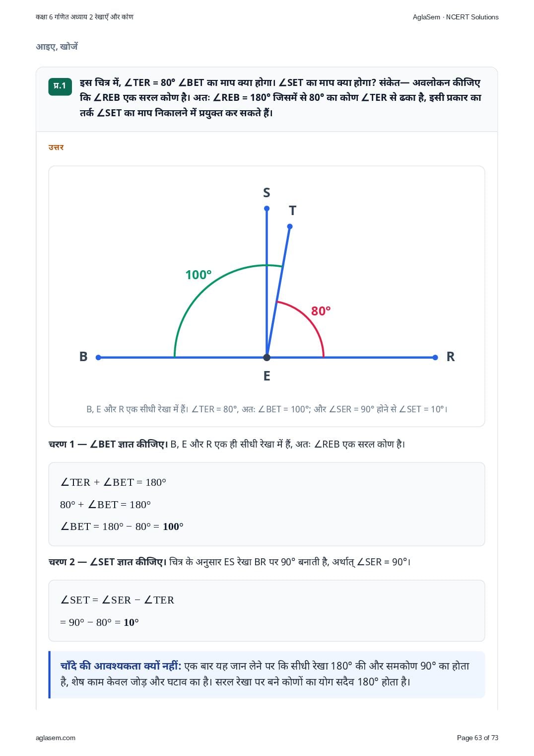Click the 90° − 80° = 10° result
Image resolution: width=534 pixels, height=756 pixels.
pos(99,622)
